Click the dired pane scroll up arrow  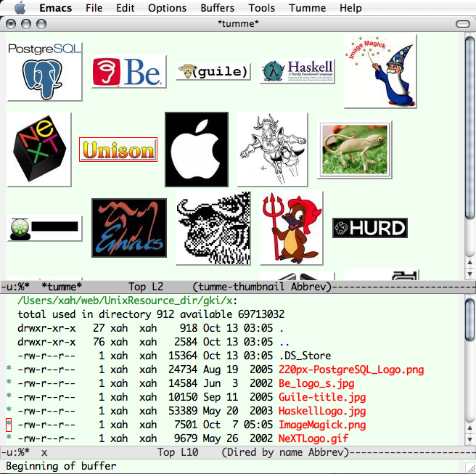(470, 428)
